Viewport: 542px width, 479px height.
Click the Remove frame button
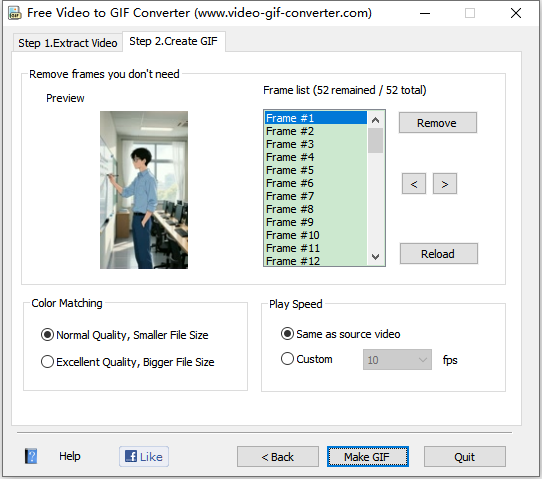pos(438,123)
